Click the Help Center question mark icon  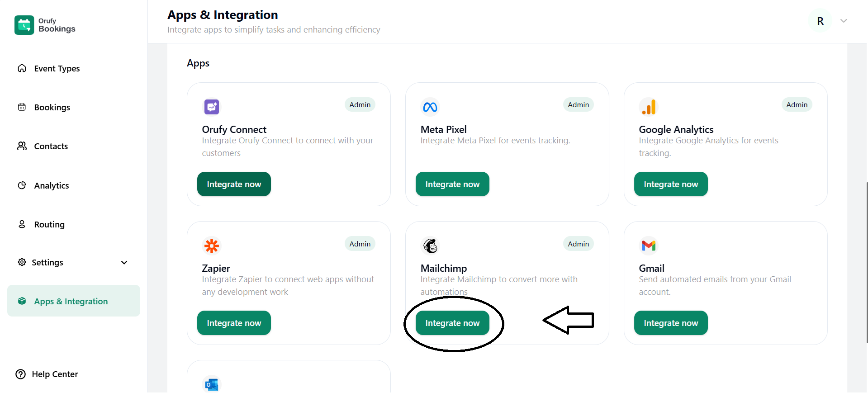point(21,374)
